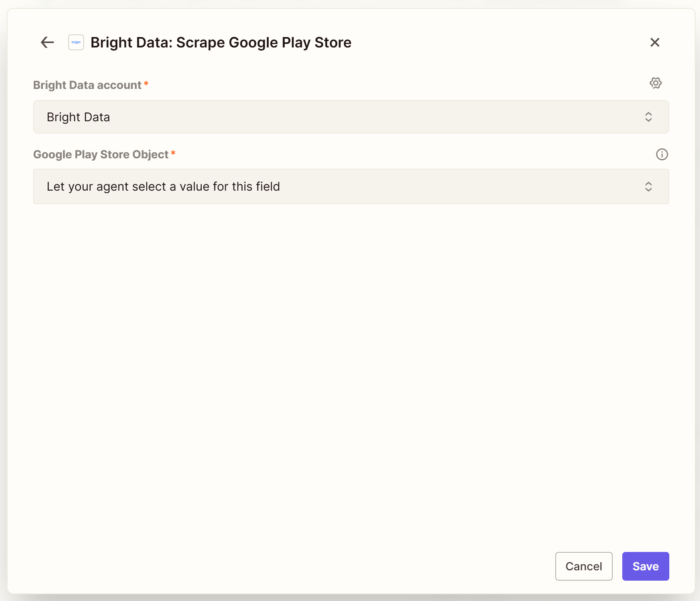Screen dimensions: 700x601
Task: Click the Google Play Store Object label
Action: point(100,154)
